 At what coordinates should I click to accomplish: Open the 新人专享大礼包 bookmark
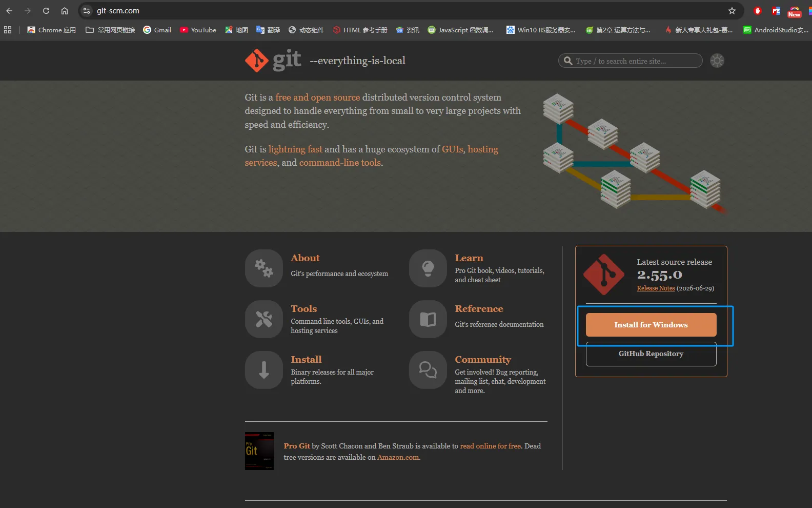pyautogui.click(x=699, y=30)
